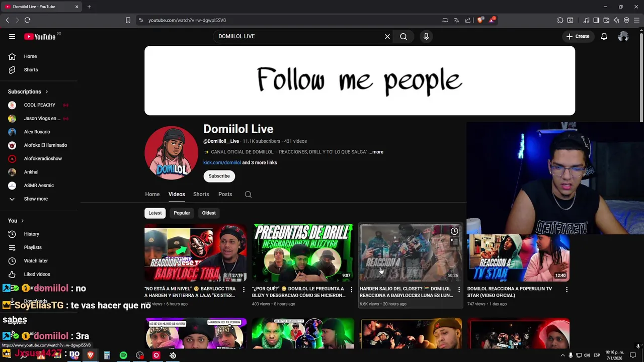Image resolution: width=644 pixels, height=362 pixels.
Task: Open the music note playlist icon
Action: [586, 20]
